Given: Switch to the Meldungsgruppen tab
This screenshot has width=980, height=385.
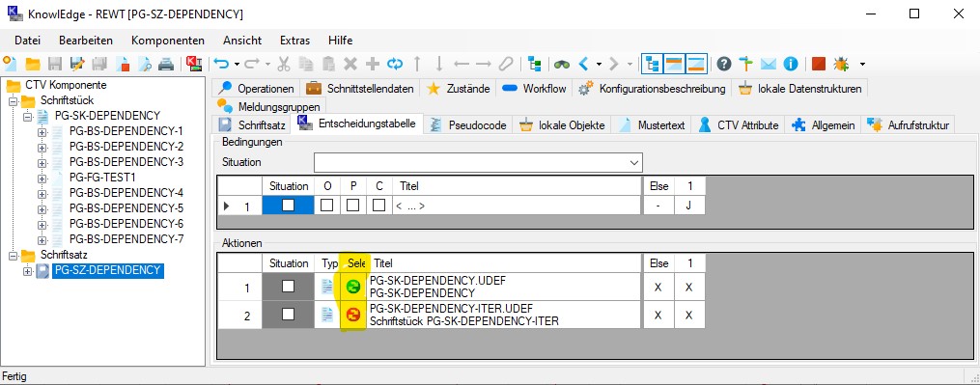Looking at the screenshot, I should pos(269,107).
